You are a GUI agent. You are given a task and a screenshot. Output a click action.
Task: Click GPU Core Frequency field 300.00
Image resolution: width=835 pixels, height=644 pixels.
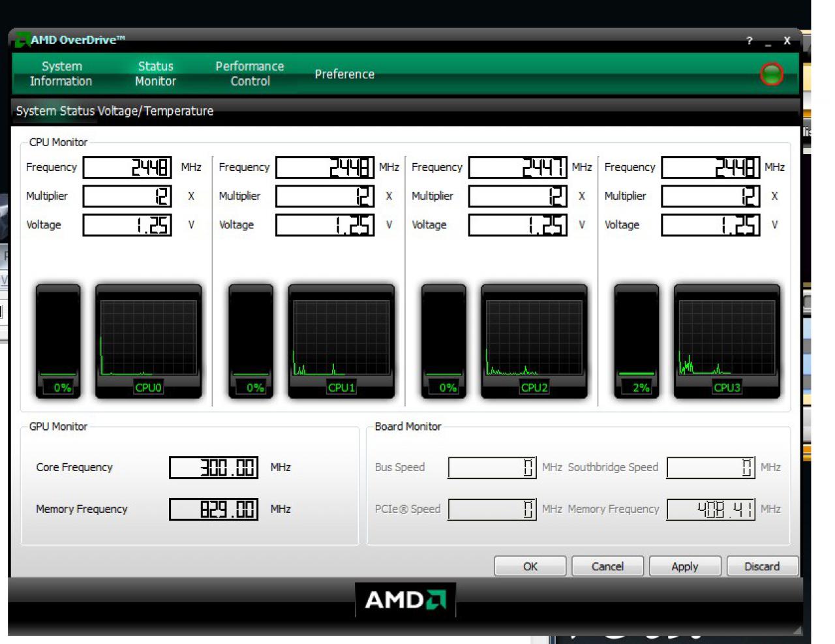214,467
